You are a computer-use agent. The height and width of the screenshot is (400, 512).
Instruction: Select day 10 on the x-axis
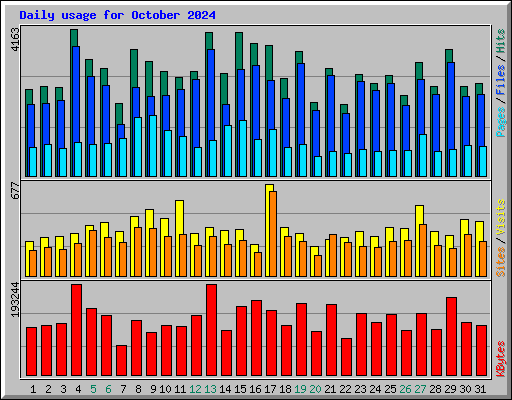pos(165,389)
